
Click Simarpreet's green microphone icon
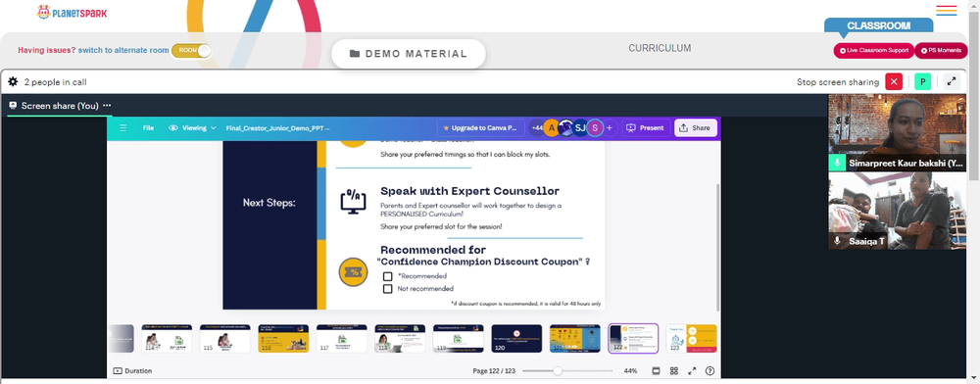point(837,163)
